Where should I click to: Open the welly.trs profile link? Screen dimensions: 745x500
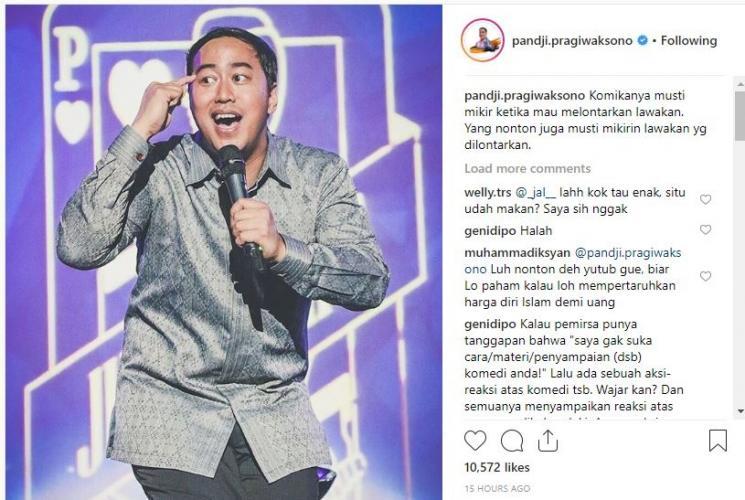[487, 192]
